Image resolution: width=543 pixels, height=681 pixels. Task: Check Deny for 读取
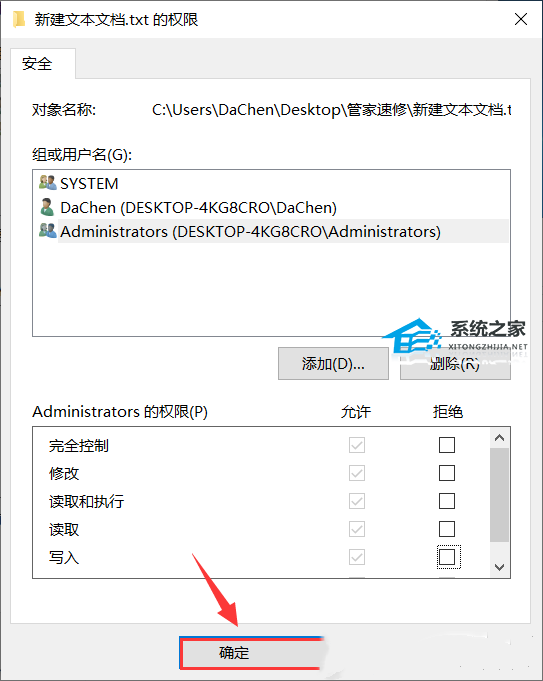pyautogui.click(x=447, y=529)
